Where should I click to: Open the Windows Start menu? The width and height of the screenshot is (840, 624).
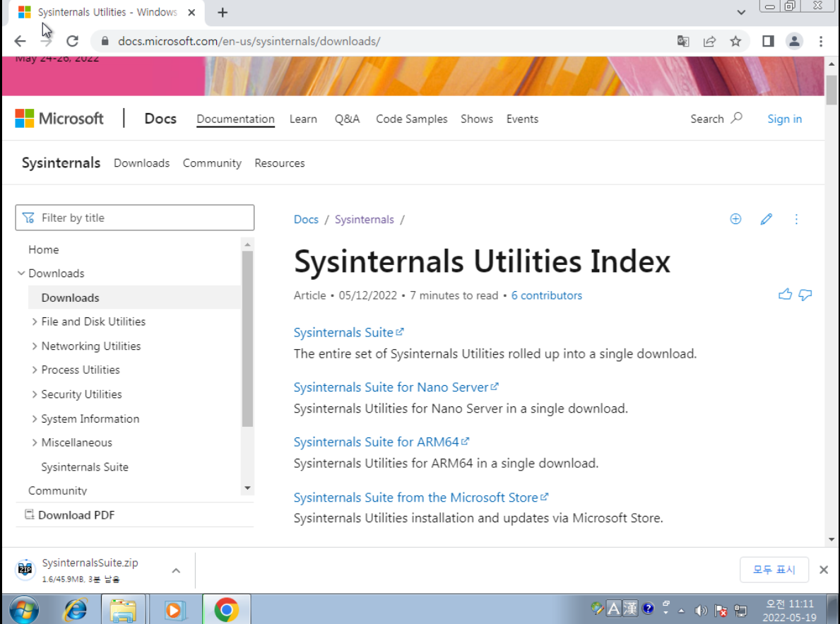click(x=24, y=610)
